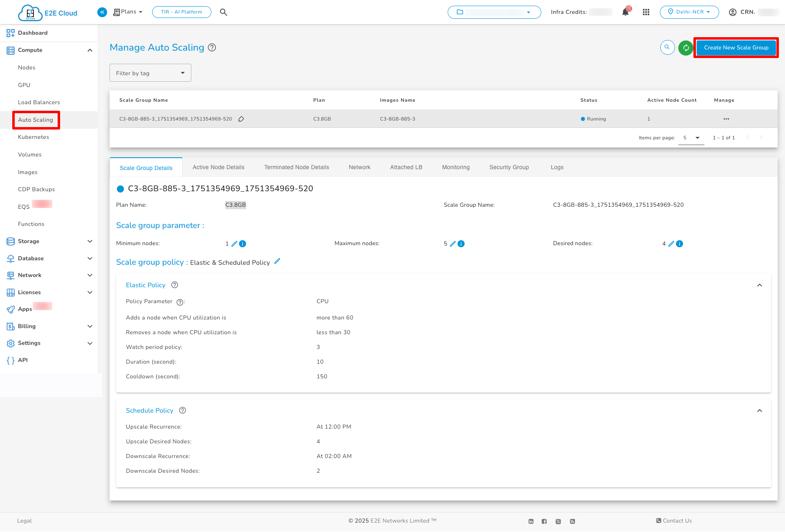Open the Filter by tag dropdown
This screenshot has width=785, height=532.
click(x=150, y=73)
